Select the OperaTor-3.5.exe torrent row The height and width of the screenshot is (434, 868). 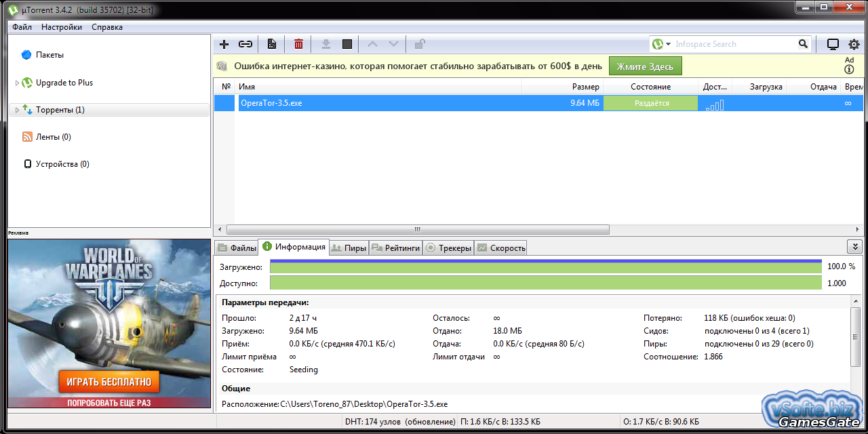pyautogui.click(x=538, y=103)
